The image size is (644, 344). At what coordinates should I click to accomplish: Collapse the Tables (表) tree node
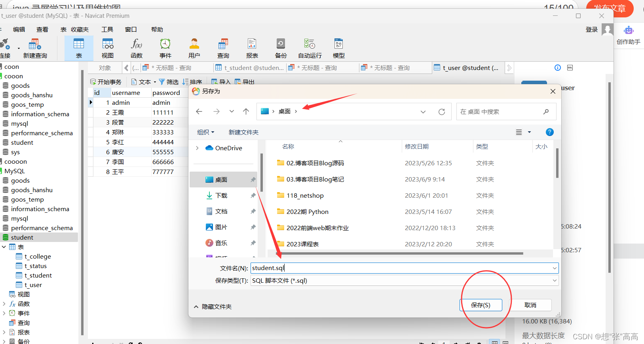pyautogui.click(x=4, y=247)
